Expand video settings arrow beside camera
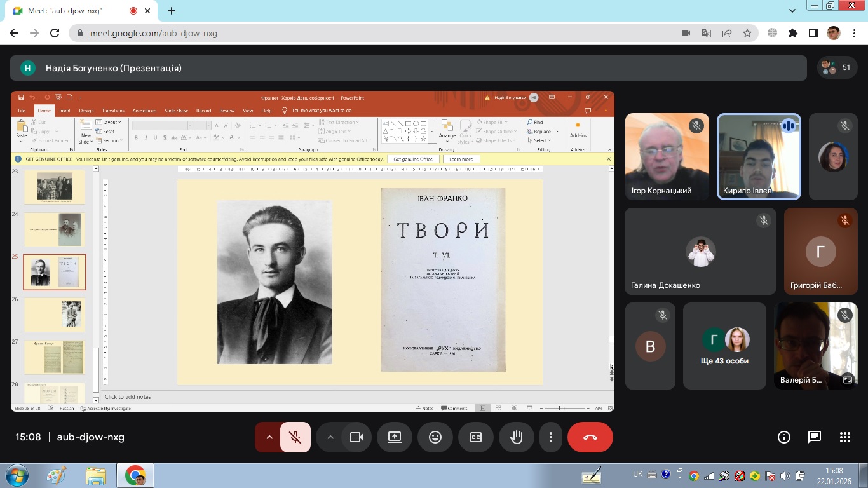Image resolution: width=868 pixels, height=488 pixels. [x=330, y=437]
